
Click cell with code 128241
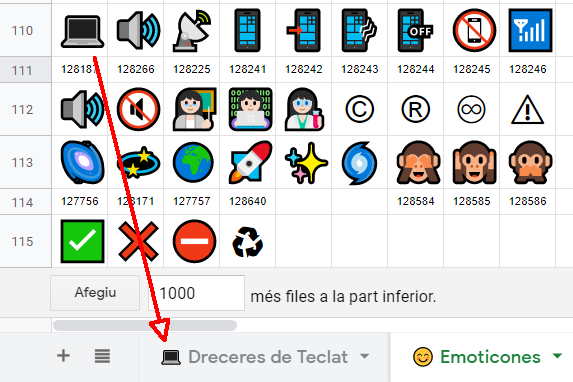point(247,69)
